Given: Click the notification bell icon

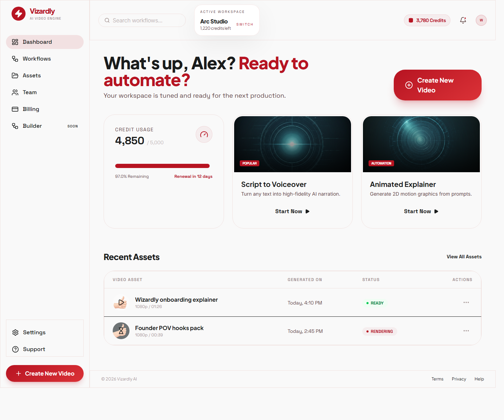Looking at the screenshot, I should [x=463, y=20].
